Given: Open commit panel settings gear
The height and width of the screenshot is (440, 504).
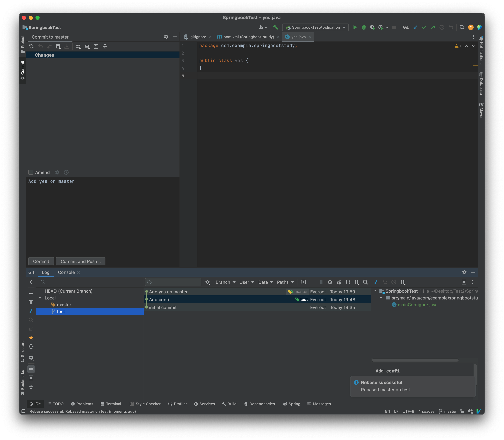Looking at the screenshot, I should coord(166,37).
